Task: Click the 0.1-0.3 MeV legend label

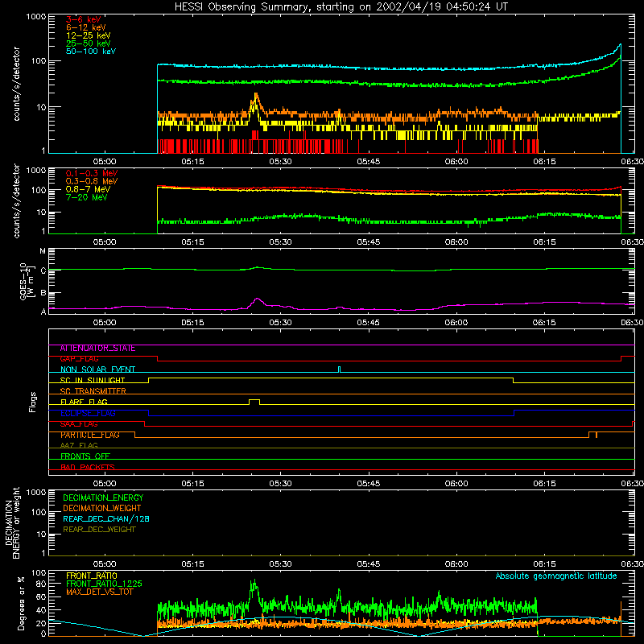Action: tap(92, 173)
